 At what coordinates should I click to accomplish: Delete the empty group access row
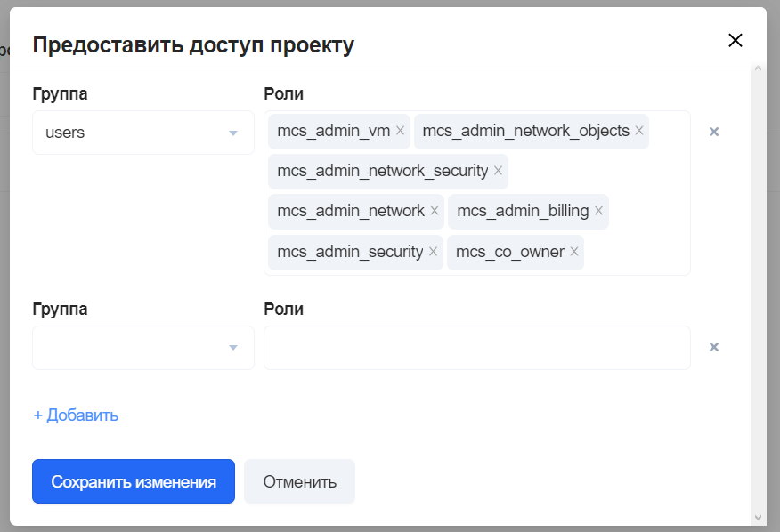[x=714, y=347]
